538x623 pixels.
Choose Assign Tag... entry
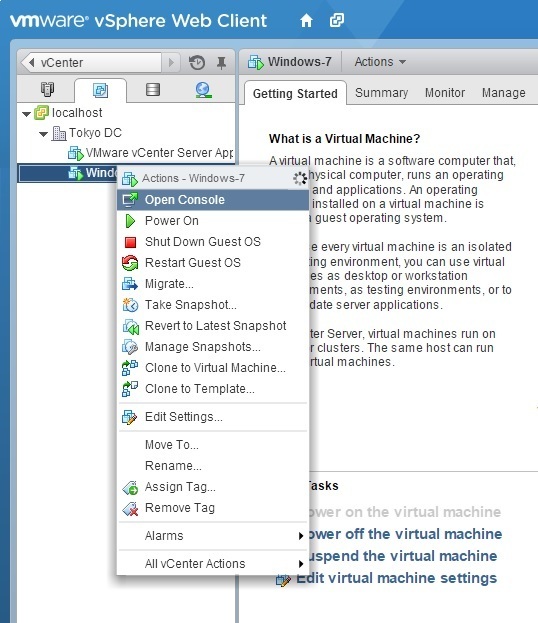[x=213, y=487]
